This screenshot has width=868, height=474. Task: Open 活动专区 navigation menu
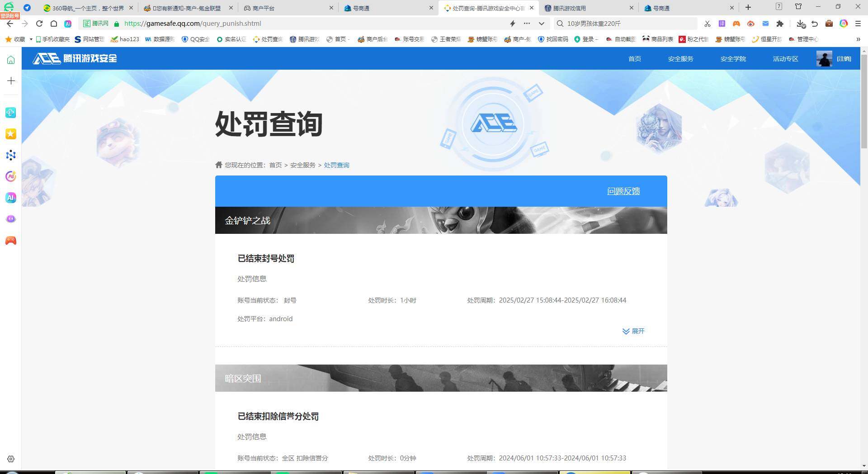(x=786, y=59)
